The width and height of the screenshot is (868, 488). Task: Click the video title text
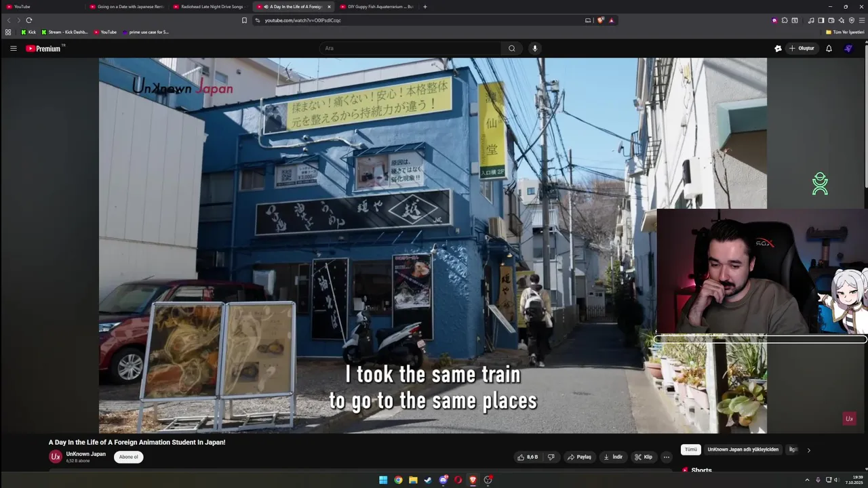(x=137, y=442)
